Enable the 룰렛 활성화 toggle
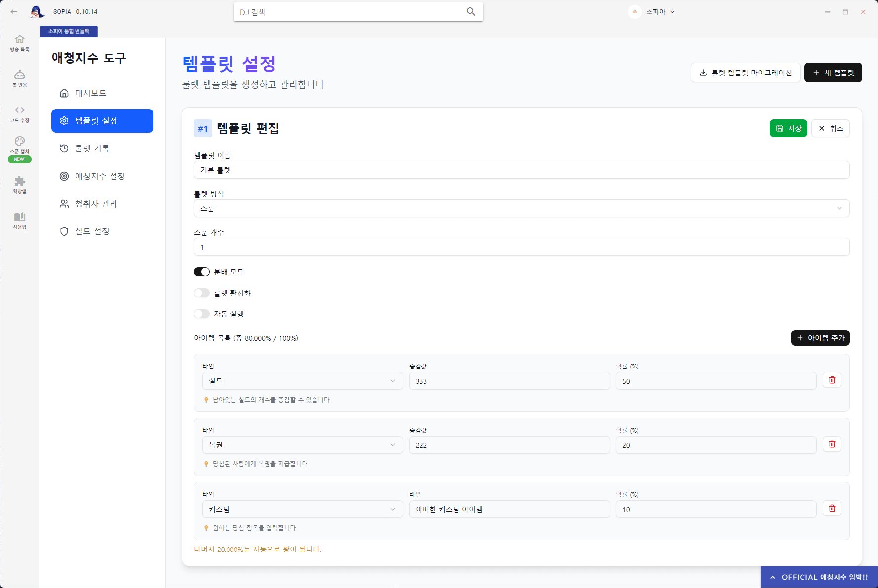 coord(202,293)
